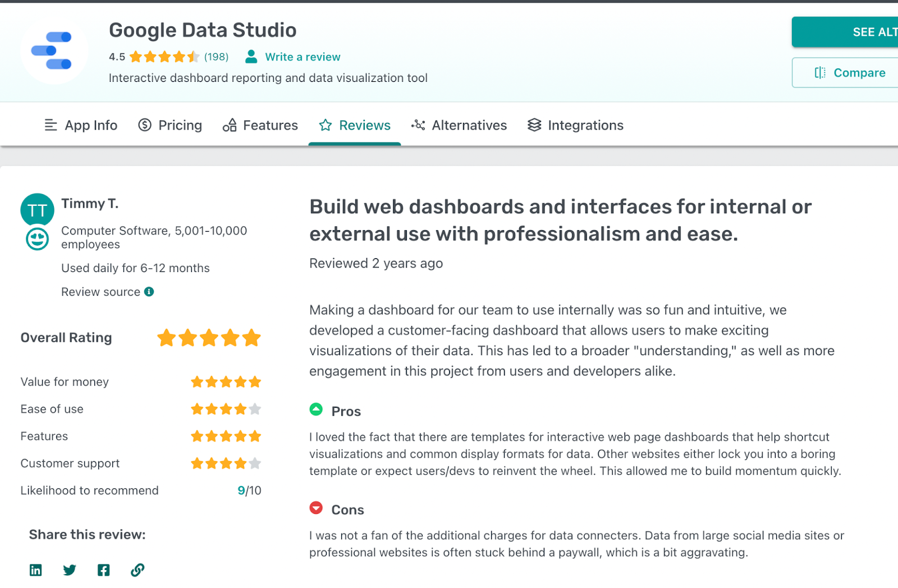Click the red Cons arrow icon

coord(317,508)
